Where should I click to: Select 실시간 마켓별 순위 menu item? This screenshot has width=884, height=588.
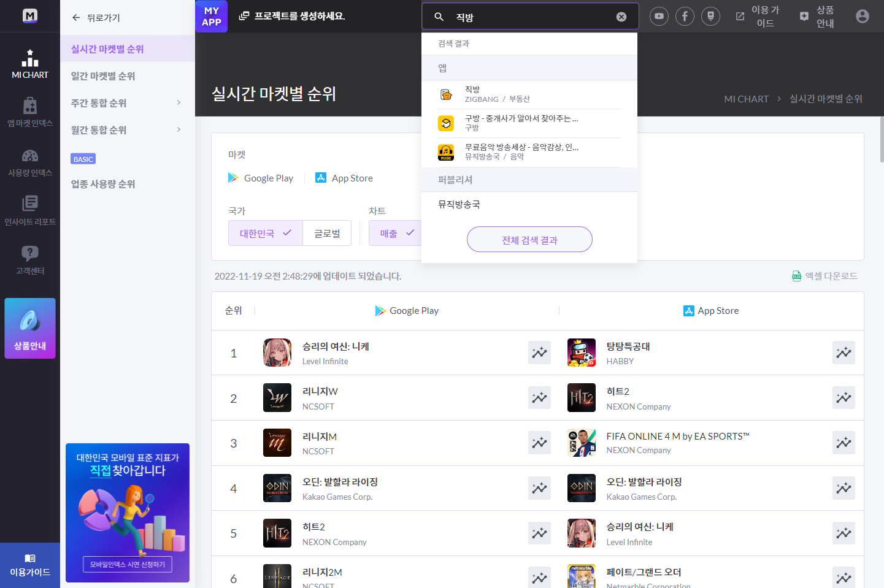[x=127, y=49]
